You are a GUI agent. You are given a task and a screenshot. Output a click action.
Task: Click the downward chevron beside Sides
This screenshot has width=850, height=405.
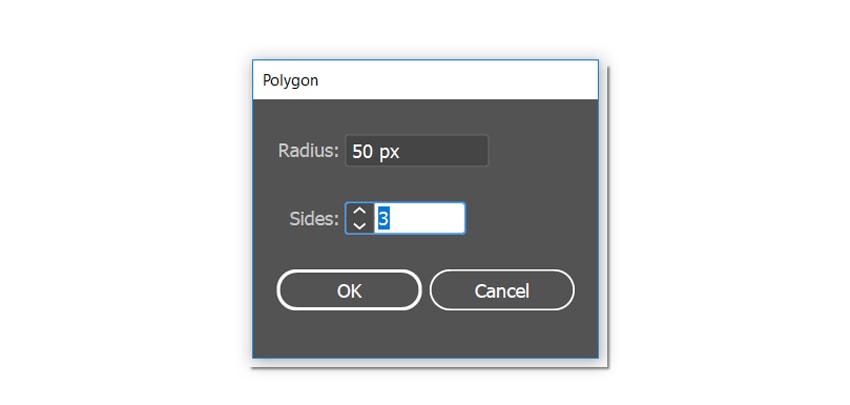click(360, 226)
